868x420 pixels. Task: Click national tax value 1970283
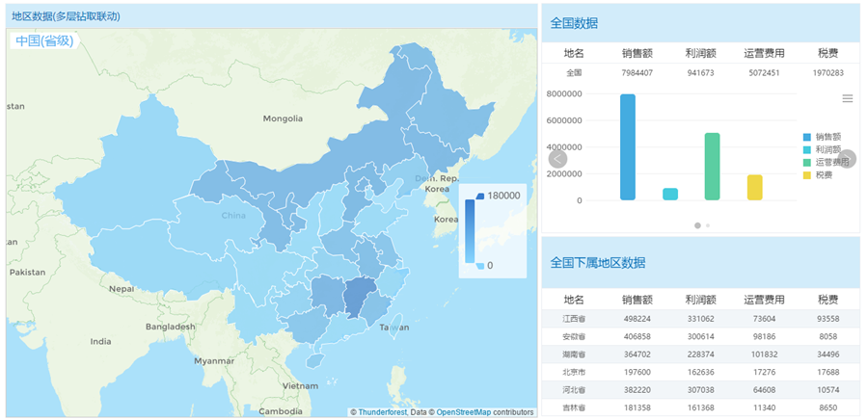click(828, 73)
